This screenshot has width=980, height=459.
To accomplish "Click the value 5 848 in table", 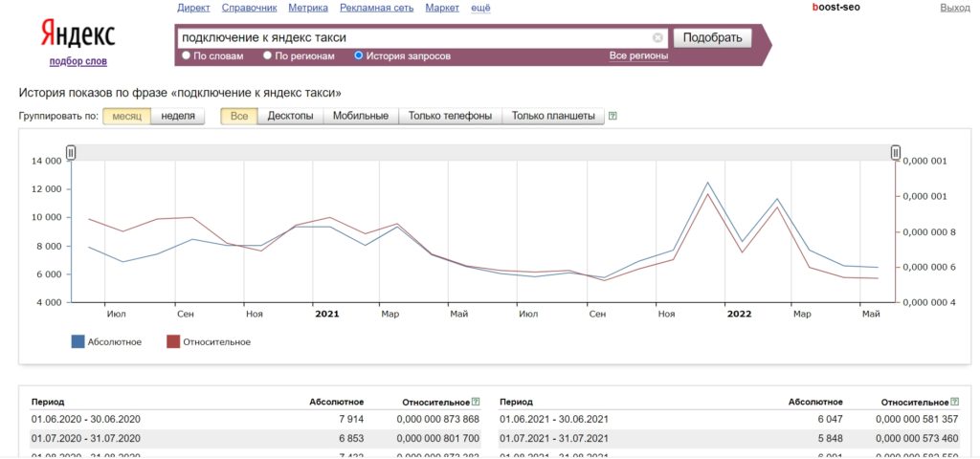I will click(830, 438).
